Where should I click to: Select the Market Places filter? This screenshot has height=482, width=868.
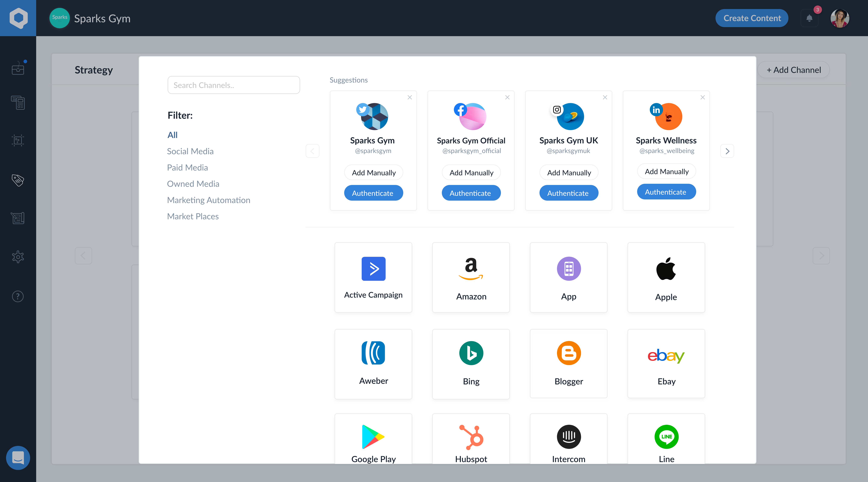193,216
